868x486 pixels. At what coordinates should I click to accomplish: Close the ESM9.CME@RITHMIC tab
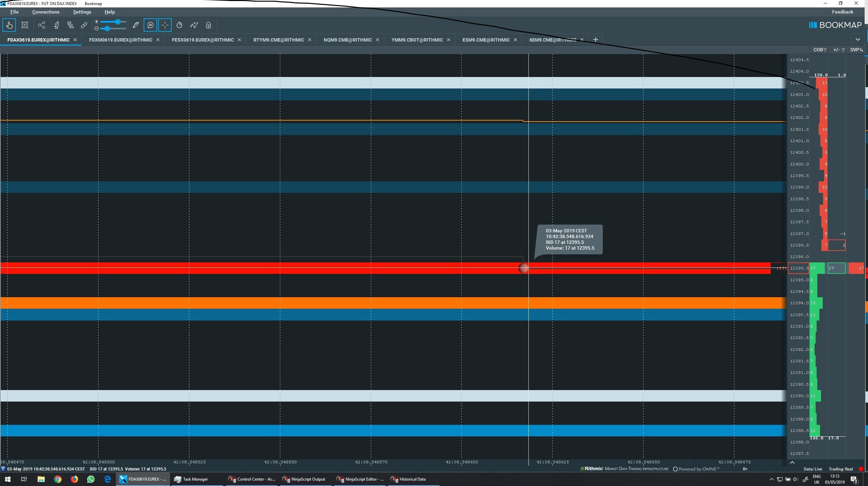[515, 40]
